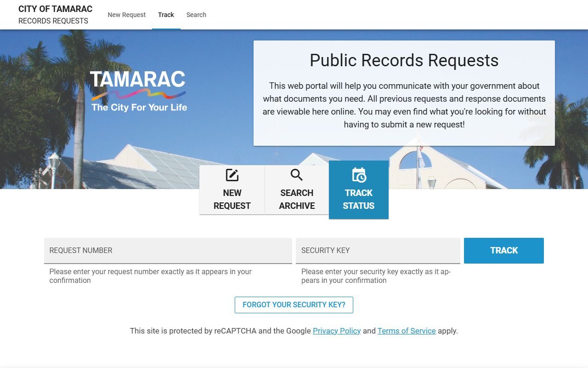The image size is (588, 368).
Task: Click the reCAPTCHA protection notice text
Action: point(294,331)
